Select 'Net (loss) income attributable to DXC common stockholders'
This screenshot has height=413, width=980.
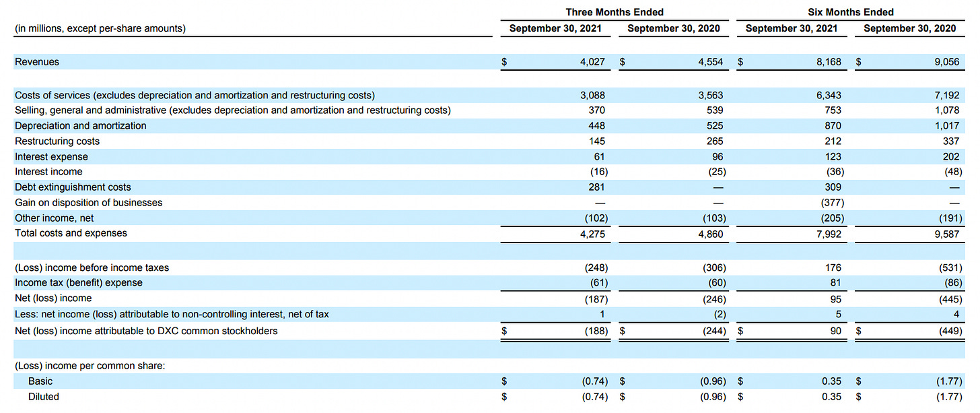pyautogui.click(x=146, y=331)
